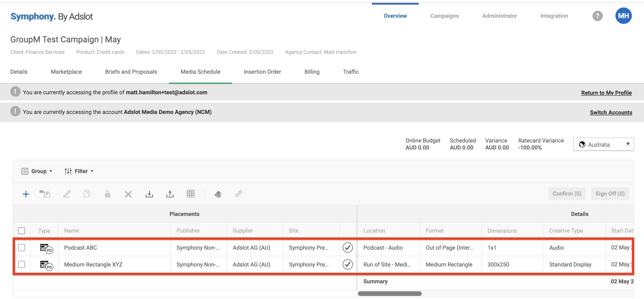
Task: Open the help question mark icon
Action: pyautogui.click(x=597, y=16)
